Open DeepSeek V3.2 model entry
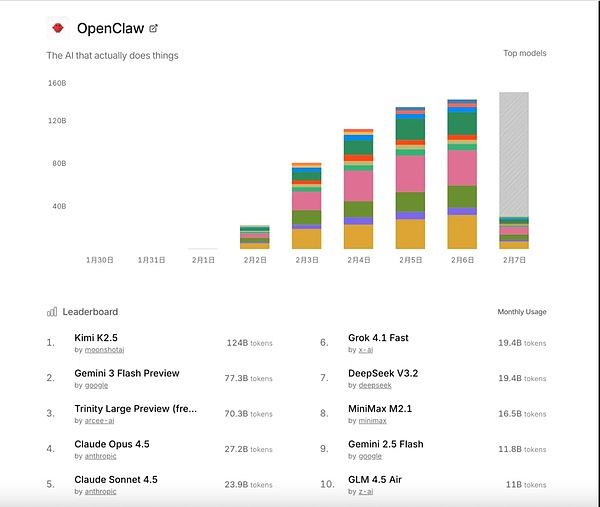 tap(382, 373)
